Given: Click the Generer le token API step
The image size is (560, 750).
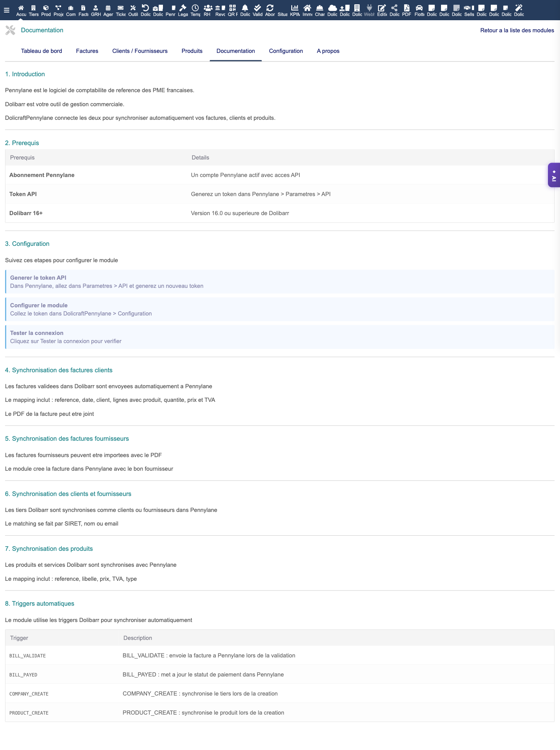Looking at the screenshot, I should tap(280, 282).
